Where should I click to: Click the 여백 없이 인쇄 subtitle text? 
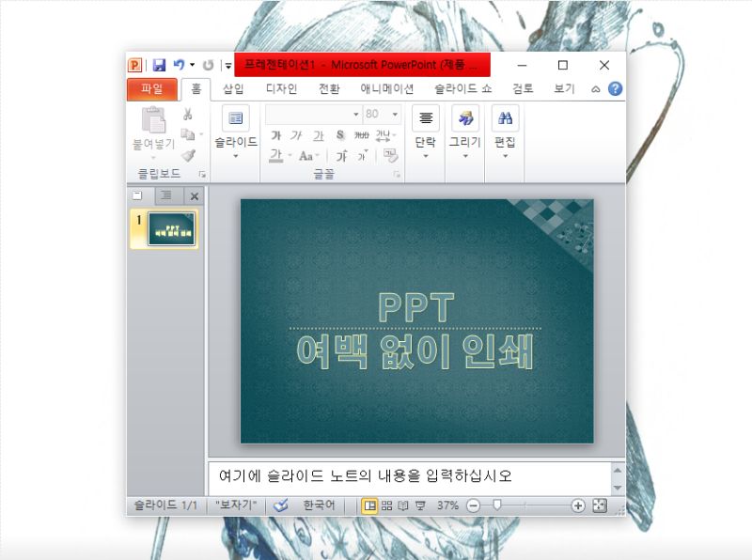point(415,351)
